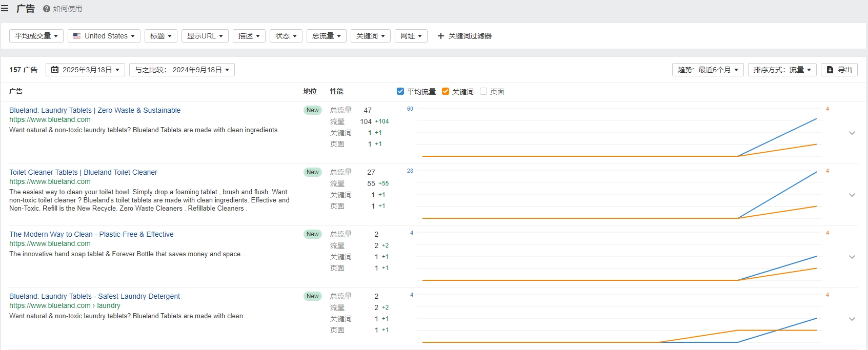The width and height of the screenshot is (868, 350).
Task: Click the 导出 export button
Action: [839, 70]
